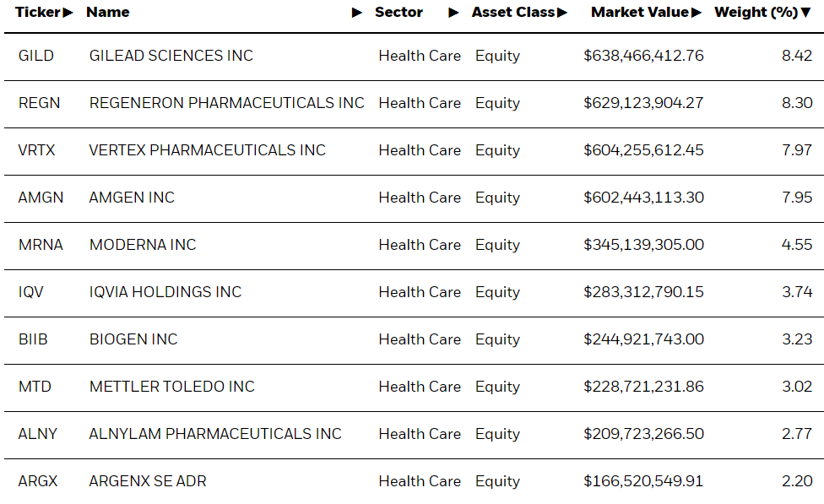Click the Name column sort arrow
Screen dimensions: 824x504
point(357,13)
